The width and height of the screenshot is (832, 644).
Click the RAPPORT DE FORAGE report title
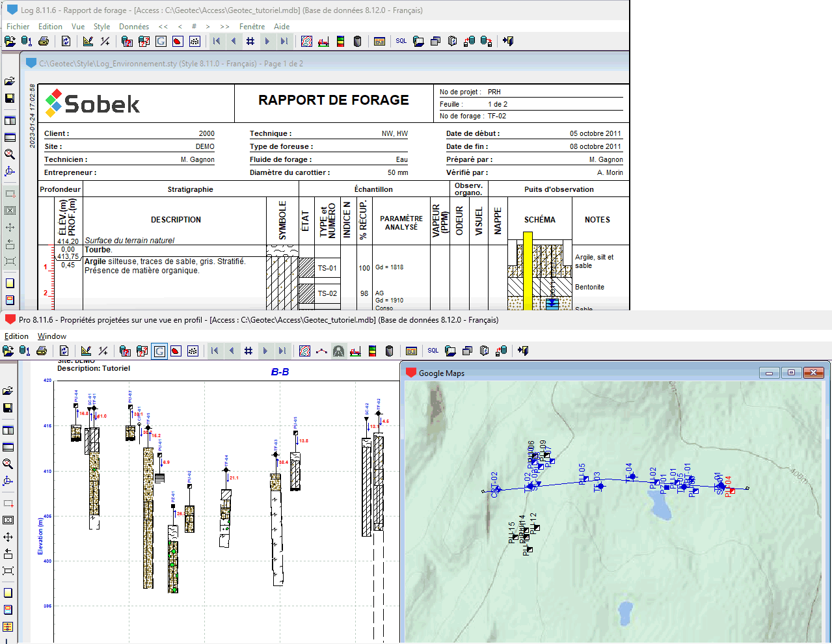[x=334, y=100]
